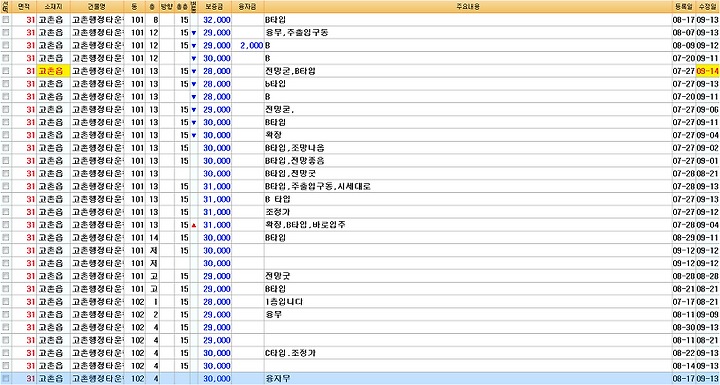Click the 09-02 modified date
720x385 pixels.
coord(708,148)
